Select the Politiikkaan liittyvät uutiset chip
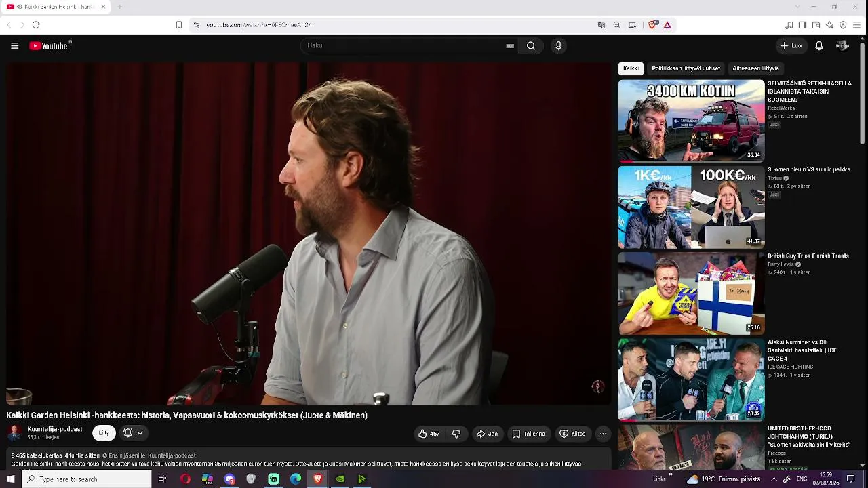The image size is (868, 488). [686, 68]
